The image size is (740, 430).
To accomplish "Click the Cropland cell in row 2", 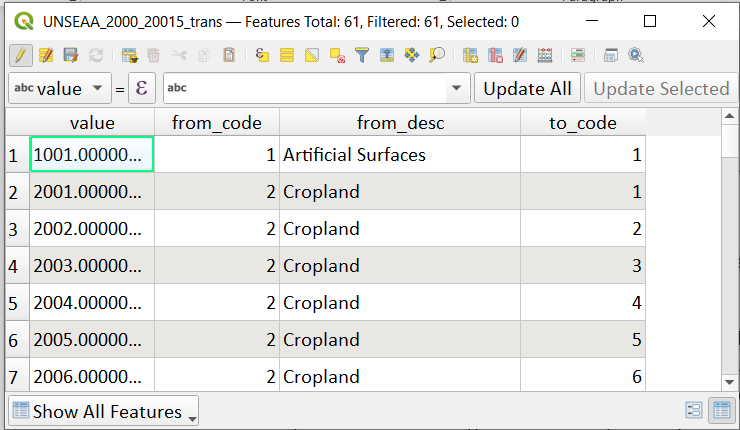I will point(400,192).
